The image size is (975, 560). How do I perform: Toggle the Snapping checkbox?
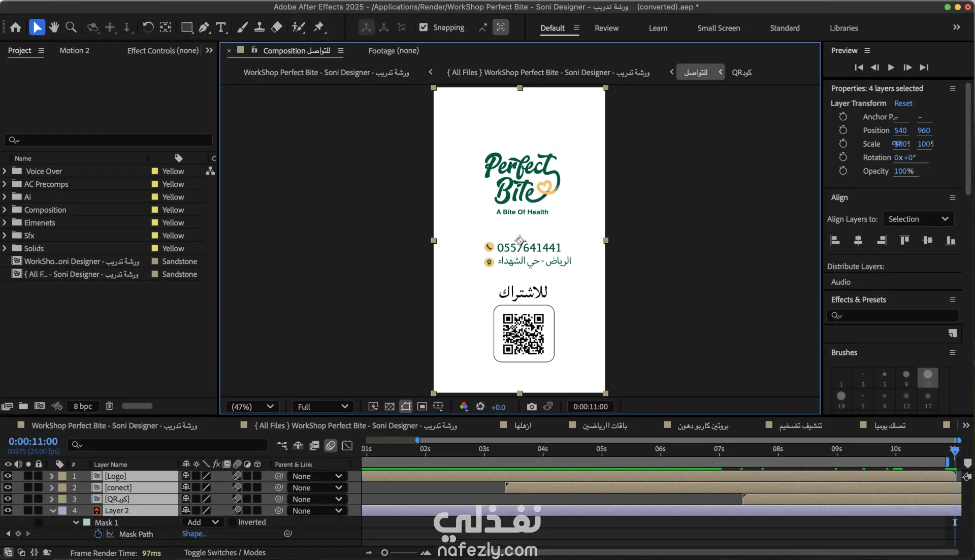coord(424,27)
